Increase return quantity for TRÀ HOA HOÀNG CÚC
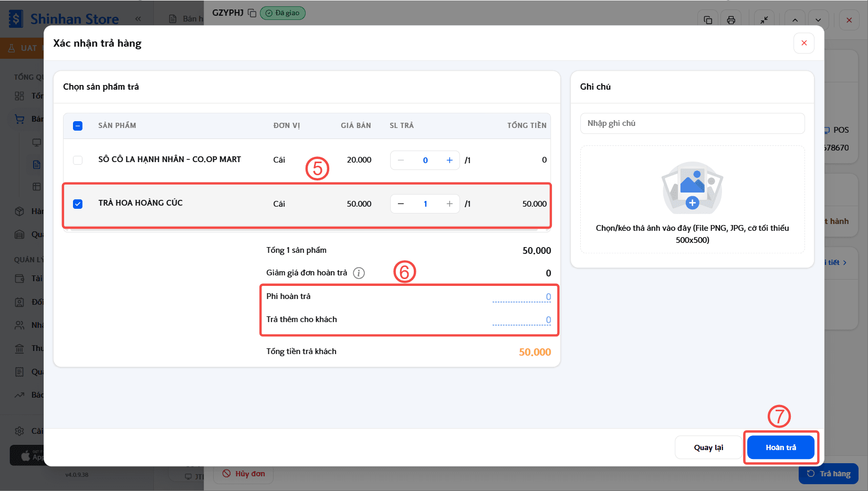The image size is (868, 491). point(449,204)
